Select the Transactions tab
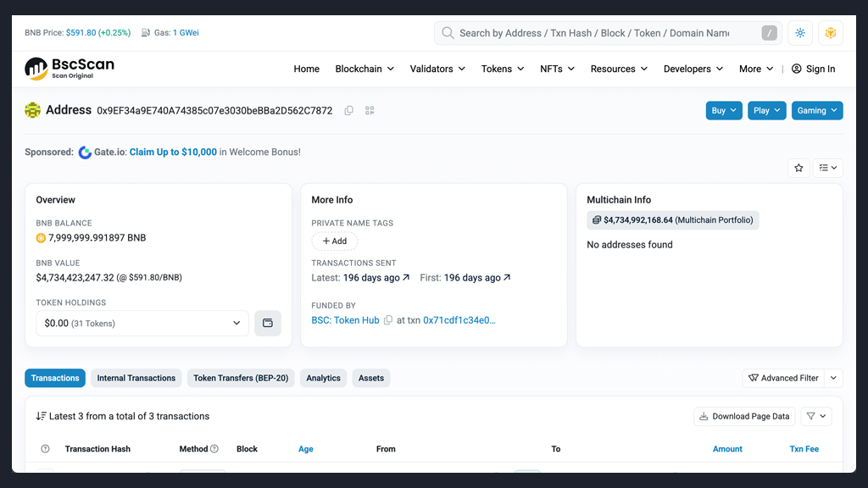This screenshot has height=488, width=868. pos(55,378)
